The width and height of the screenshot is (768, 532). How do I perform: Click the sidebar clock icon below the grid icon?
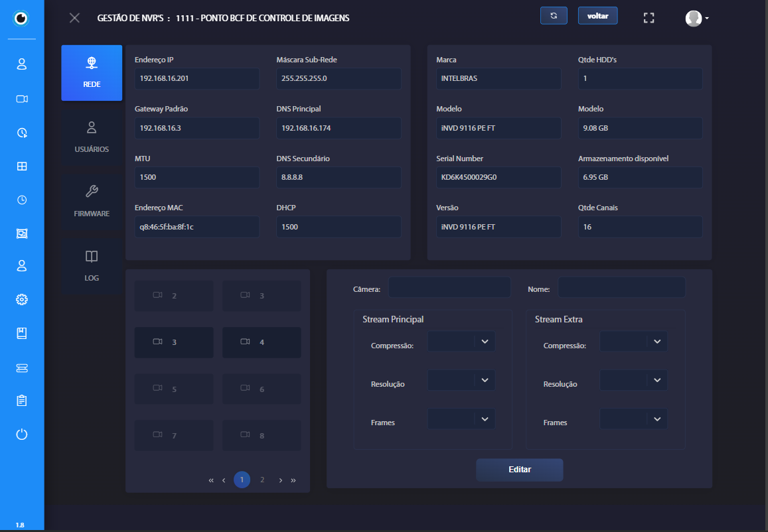coord(21,200)
